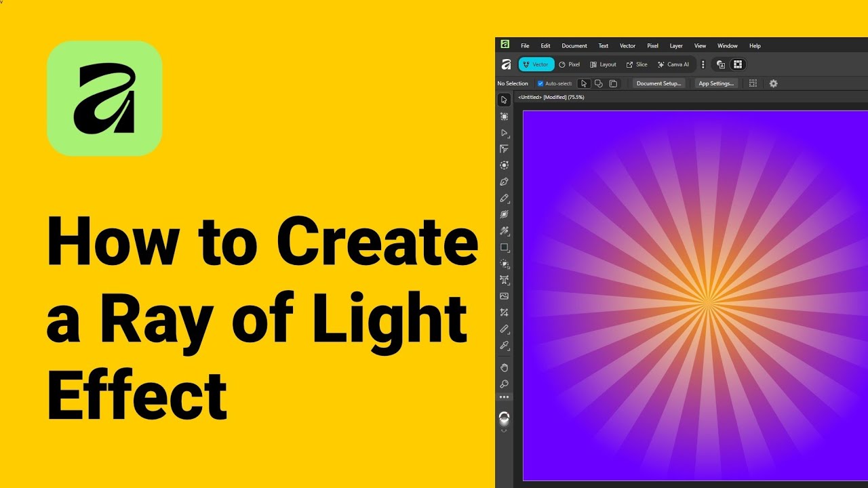868x488 pixels.
Task: Enable the overlapping shapes select mode button
Action: pyautogui.click(x=598, y=83)
